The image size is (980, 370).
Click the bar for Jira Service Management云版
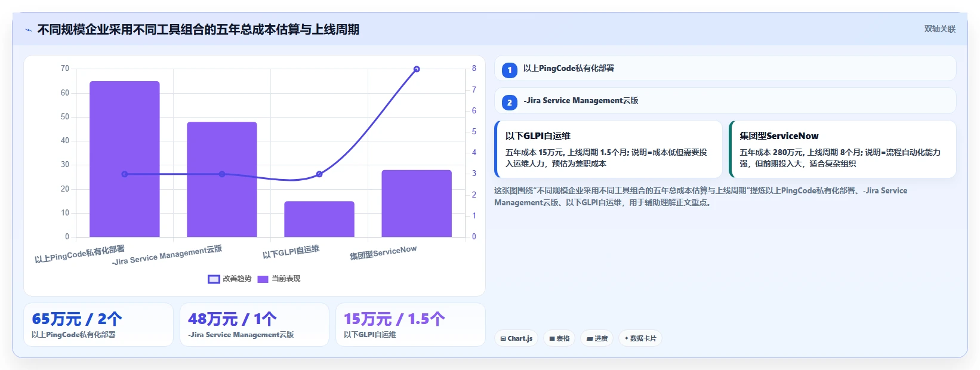(222, 179)
